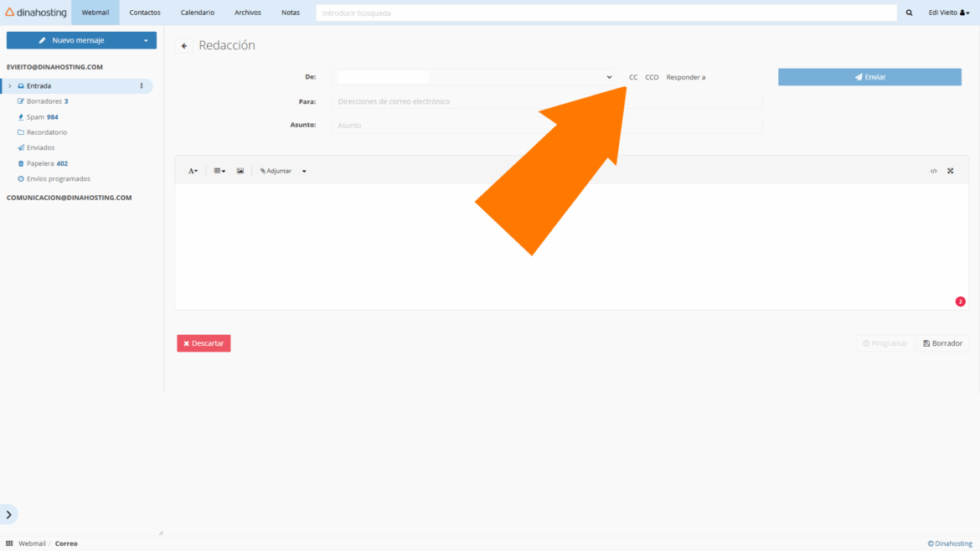The height and width of the screenshot is (551, 980).
Task: Open the search magnifier icon
Action: click(x=909, y=12)
